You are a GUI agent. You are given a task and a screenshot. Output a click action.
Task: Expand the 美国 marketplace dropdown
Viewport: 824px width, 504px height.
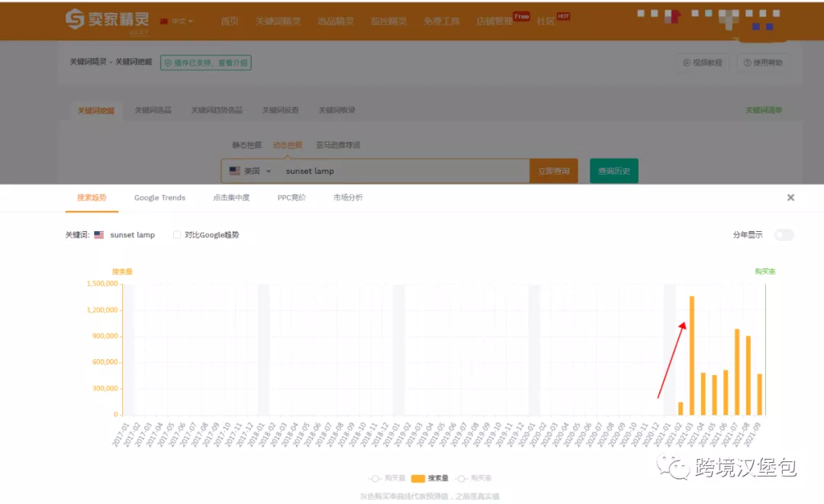pyautogui.click(x=250, y=171)
